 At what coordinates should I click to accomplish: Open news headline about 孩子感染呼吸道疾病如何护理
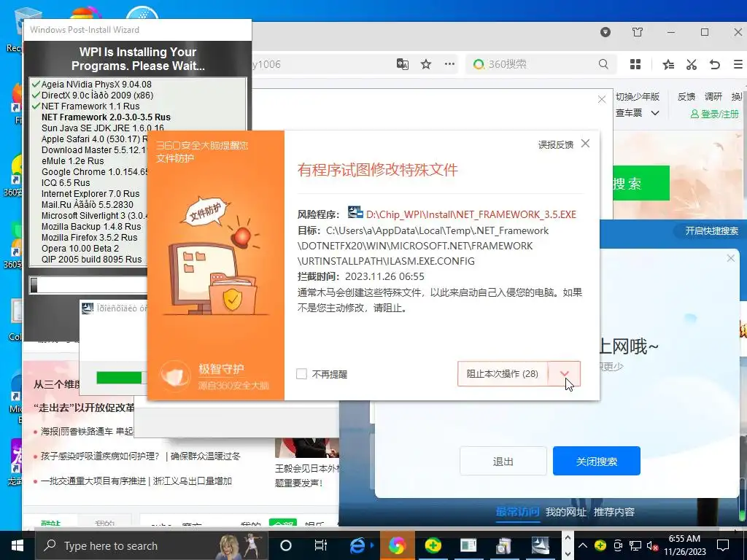tap(100, 456)
